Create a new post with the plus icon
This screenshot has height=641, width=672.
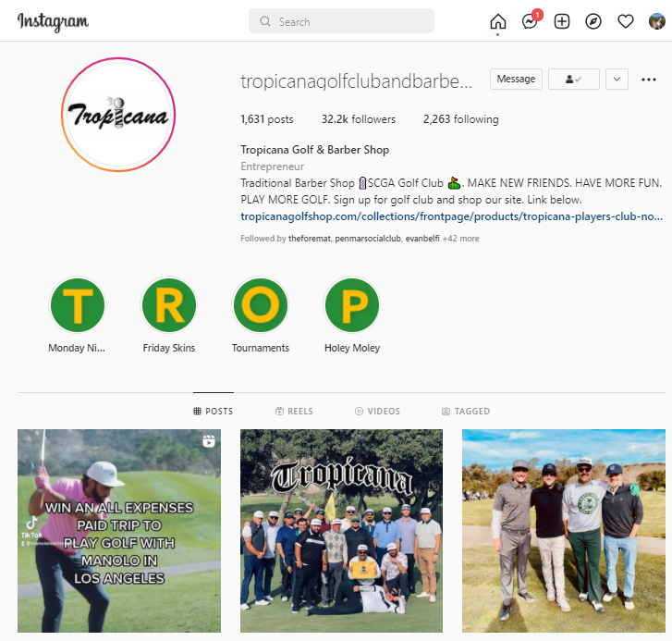coord(561,21)
